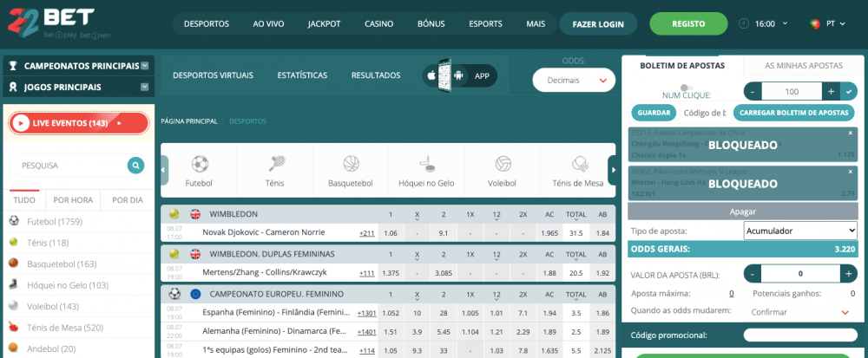Viewport: 868px width, 358px height.
Task: Open Desportos Virtuais link
Action: pos(214,75)
